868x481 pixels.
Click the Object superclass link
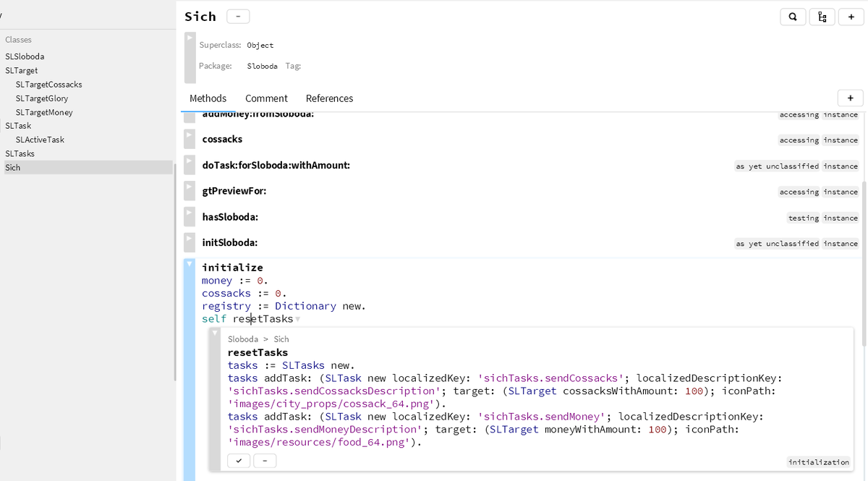[x=260, y=45]
